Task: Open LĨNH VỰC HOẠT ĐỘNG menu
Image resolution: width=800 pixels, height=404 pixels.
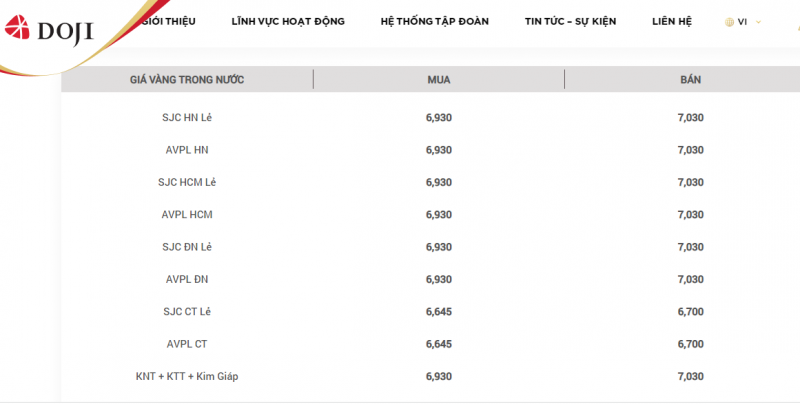Action: click(288, 21)
